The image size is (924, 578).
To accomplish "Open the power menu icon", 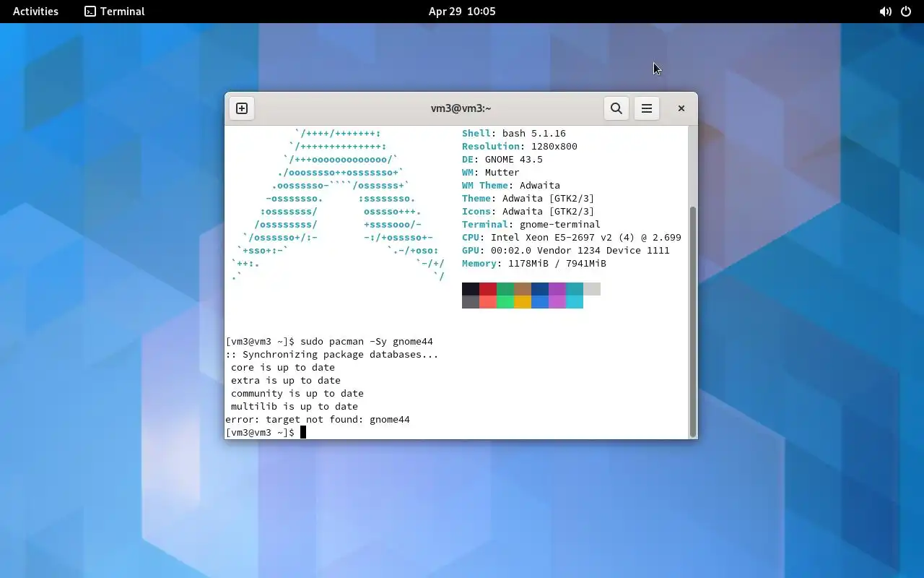I will coord(906,12).
